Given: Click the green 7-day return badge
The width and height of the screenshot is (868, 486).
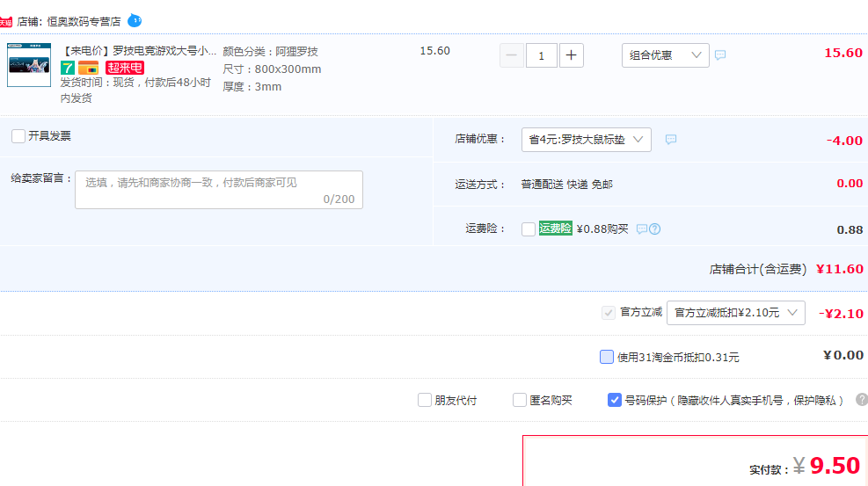Looking at the screenshot, I should point(68,68).
